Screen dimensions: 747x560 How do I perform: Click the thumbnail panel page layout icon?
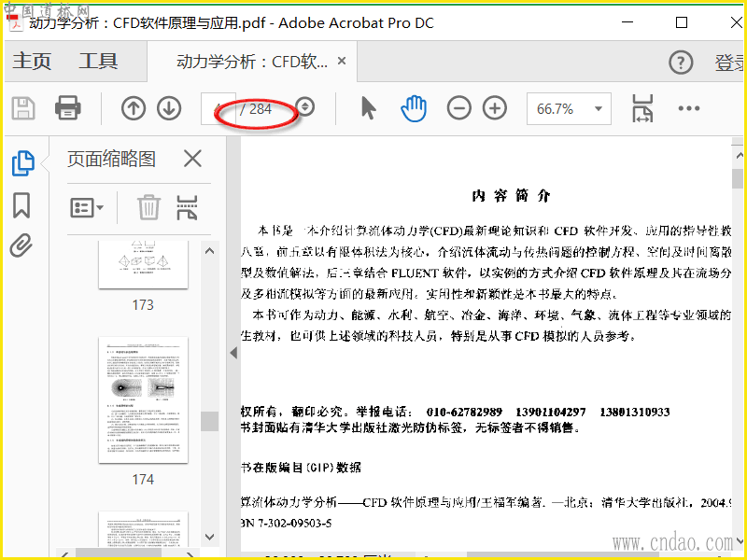[x=187, y=207]
